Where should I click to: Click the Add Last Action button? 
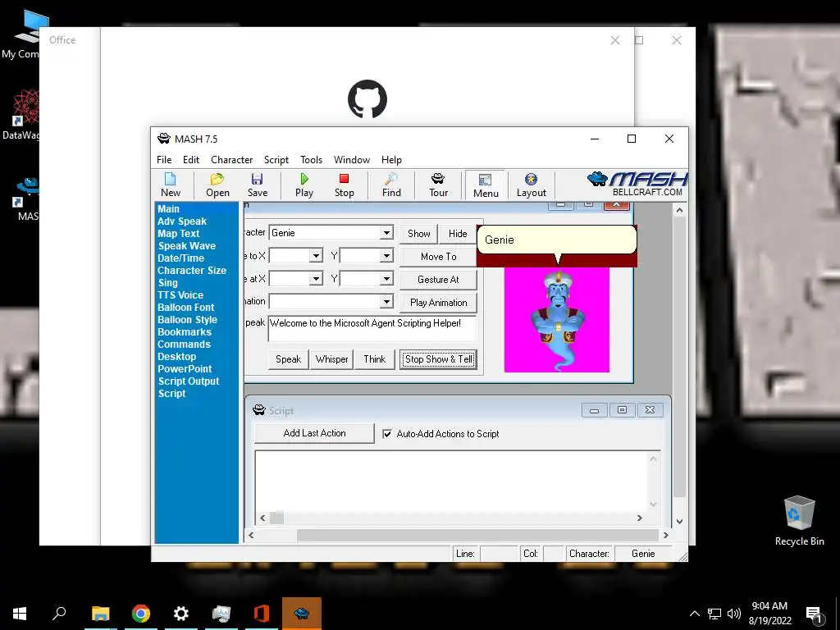314,433
